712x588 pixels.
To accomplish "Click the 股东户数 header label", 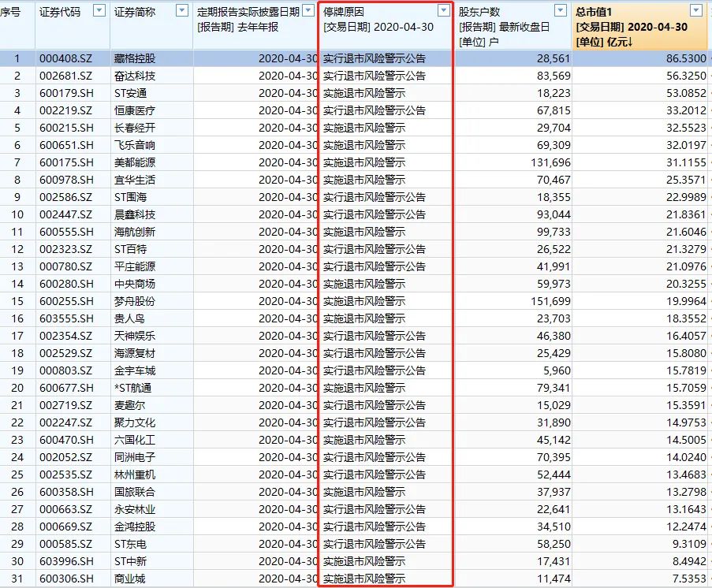I will click(479, 13).
